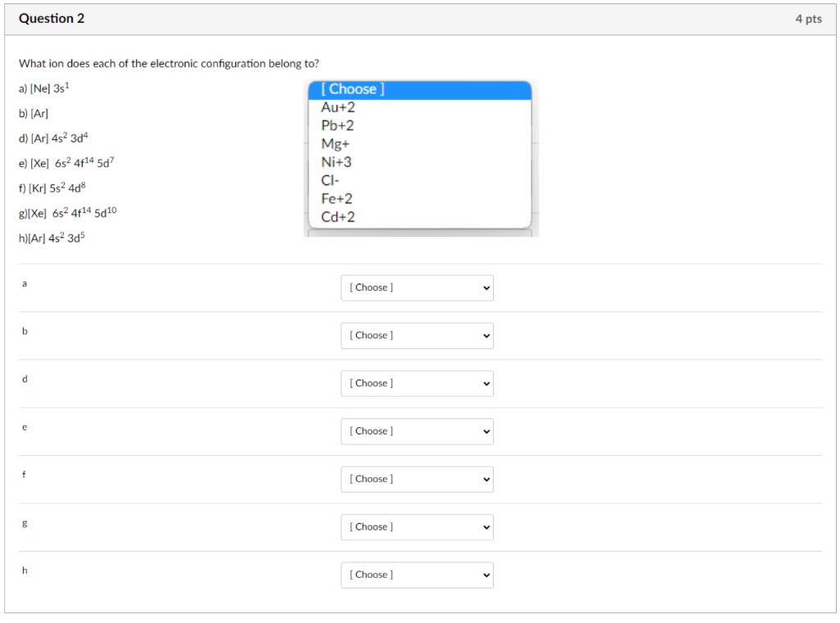Image resolution: width=840 pixels, height=623 pixels.
Task: Click the question prompt about electronic configuration
Action: coord(169,64)
